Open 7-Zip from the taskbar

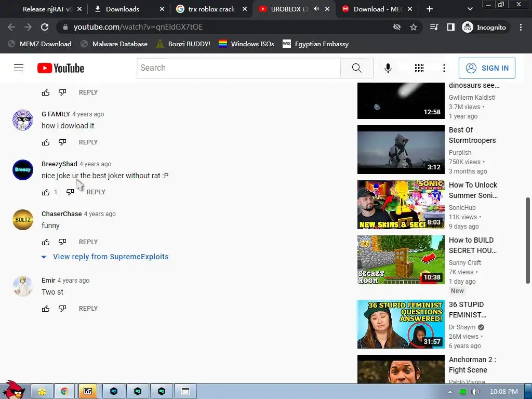coord(88,392)
